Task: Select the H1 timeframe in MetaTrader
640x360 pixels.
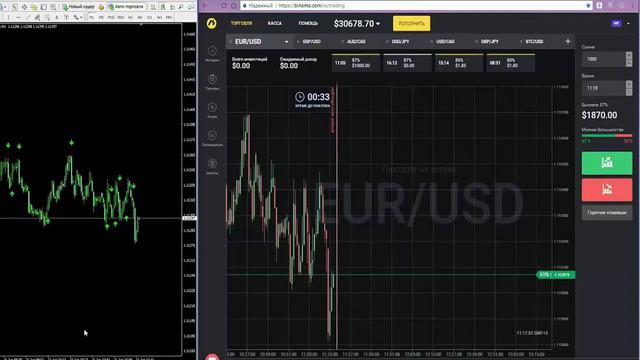Action: (x=130, y=17)
